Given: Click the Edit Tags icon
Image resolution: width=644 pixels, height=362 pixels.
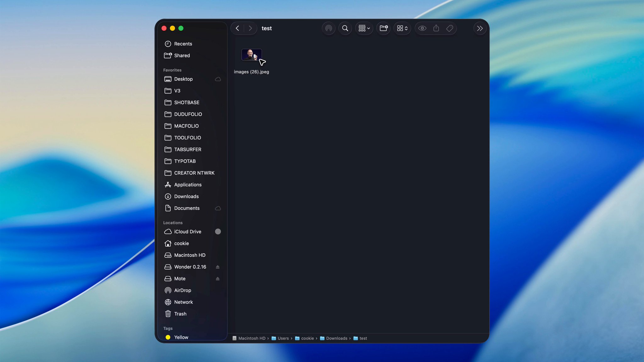Looking at the screenshot, I should pos(450,28).
